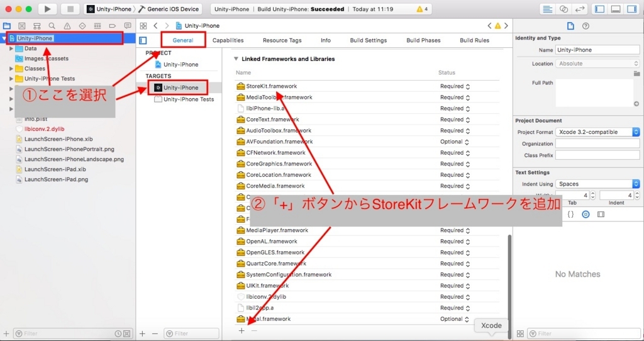Viewport: 644px width, 341px height.
Task: Open the Location dropdown
Action: click(x=597, y=64)
